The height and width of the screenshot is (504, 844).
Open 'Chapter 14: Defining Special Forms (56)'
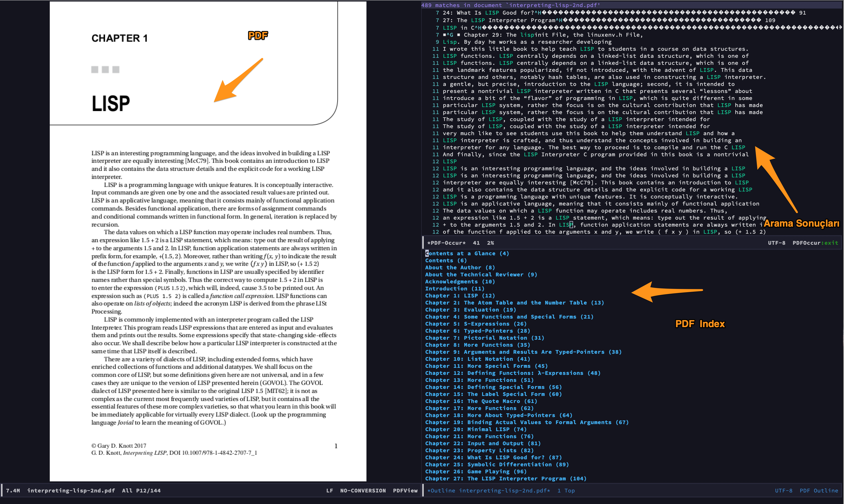point(493,387)
